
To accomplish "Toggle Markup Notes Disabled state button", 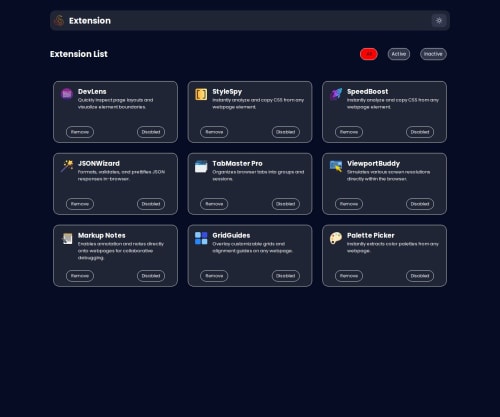I will 151,276.
